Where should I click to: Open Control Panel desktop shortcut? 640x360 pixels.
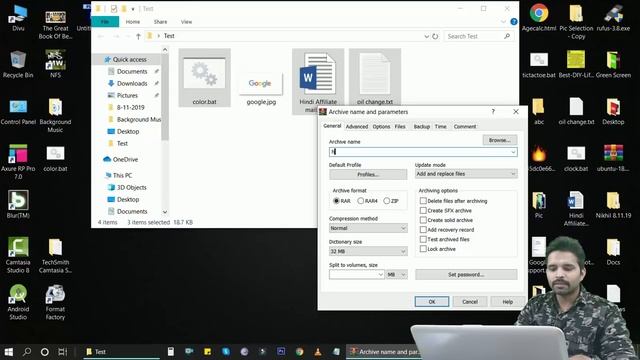pyautogui.click(x=18, y=111)
